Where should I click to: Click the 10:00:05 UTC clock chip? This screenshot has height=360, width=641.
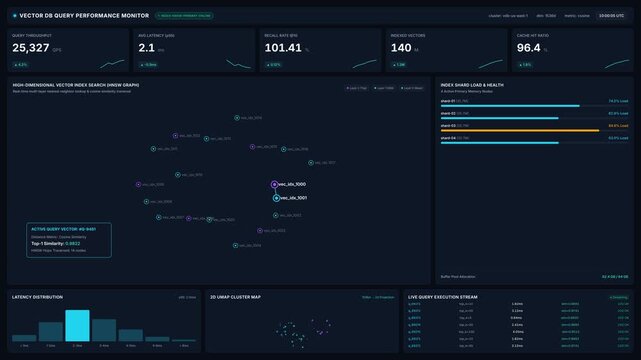click(x=612, y=16)
